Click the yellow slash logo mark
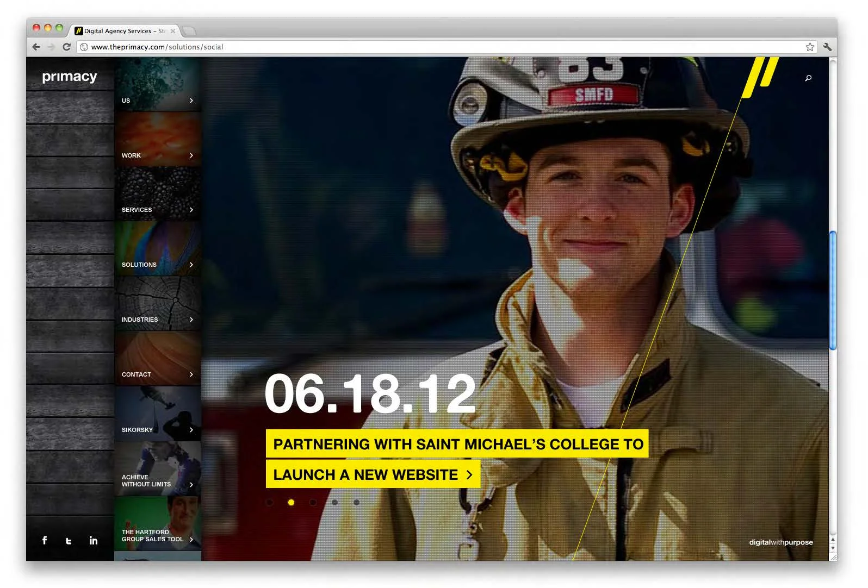 pyautogui.click(x=760, y=77)
